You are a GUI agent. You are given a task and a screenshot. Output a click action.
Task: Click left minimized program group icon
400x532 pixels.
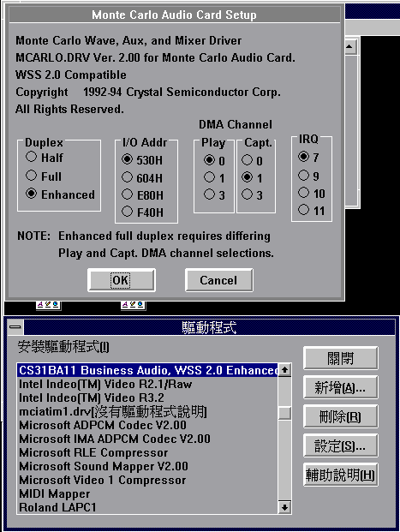pyautogui.click(x=49, y=305)
